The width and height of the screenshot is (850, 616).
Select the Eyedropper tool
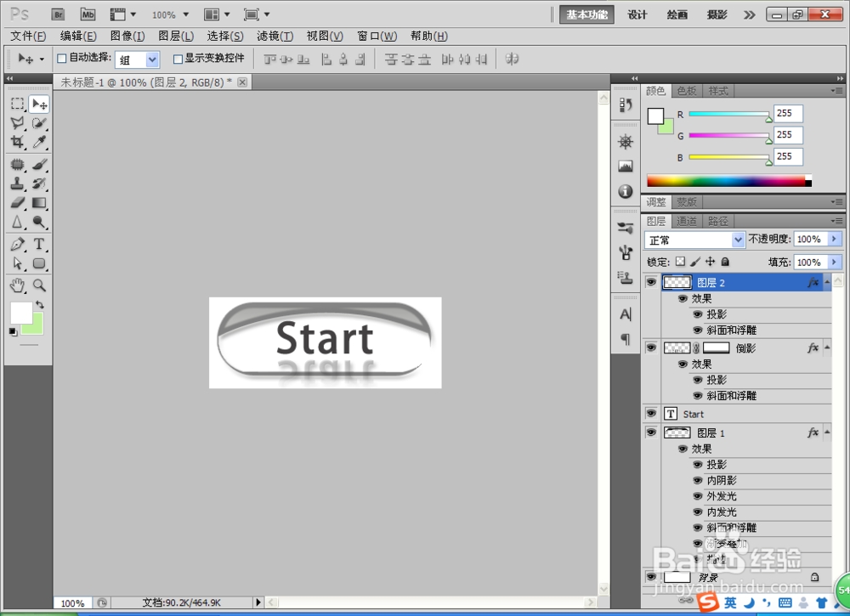point(39,142)
